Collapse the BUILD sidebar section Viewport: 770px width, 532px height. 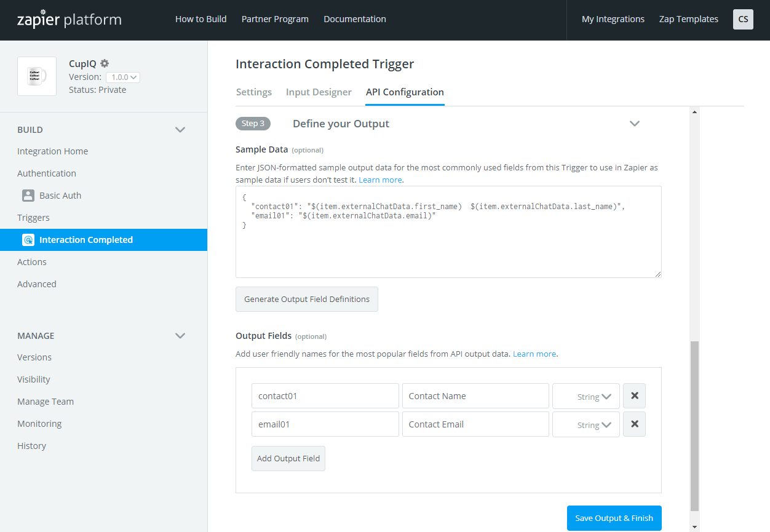(180, 130)
